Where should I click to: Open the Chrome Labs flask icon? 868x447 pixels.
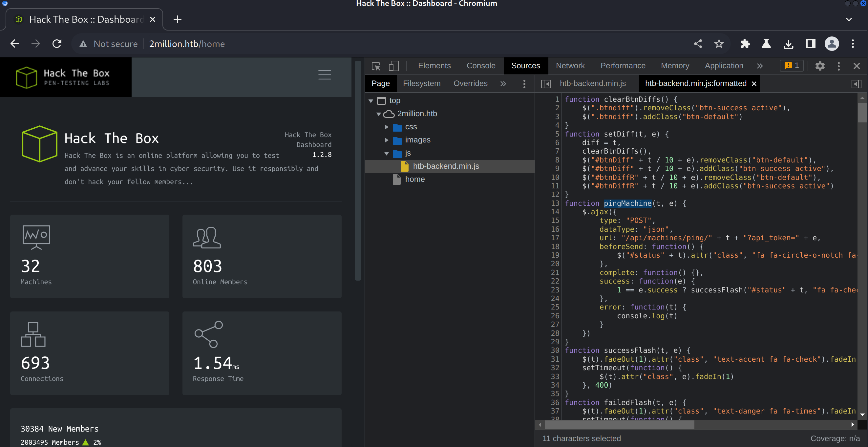click(x=766, y=44)
